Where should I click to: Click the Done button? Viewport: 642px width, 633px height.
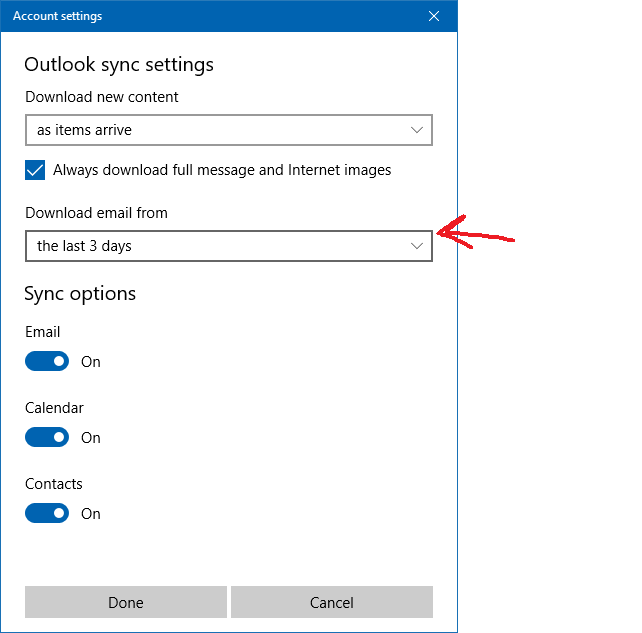click(126, 602)
